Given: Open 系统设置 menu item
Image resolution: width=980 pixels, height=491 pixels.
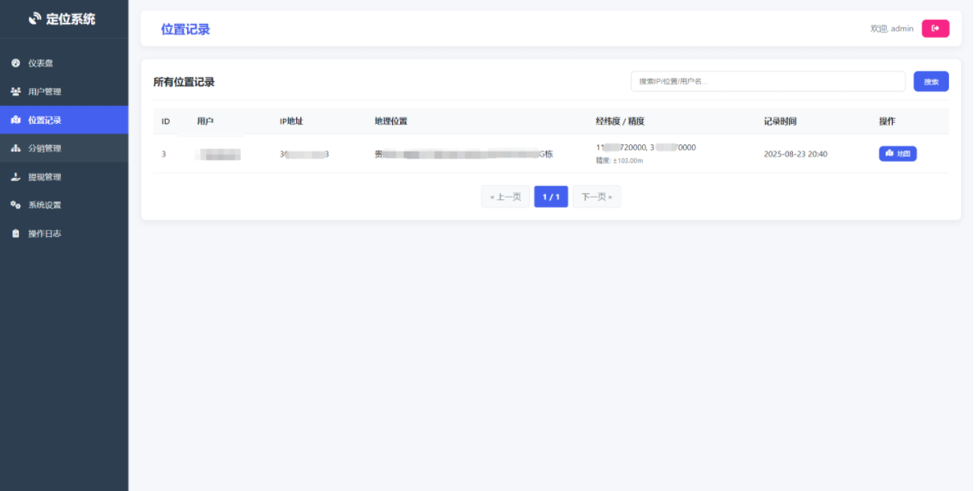Looking at the screenshot, I should coord(64,205).
